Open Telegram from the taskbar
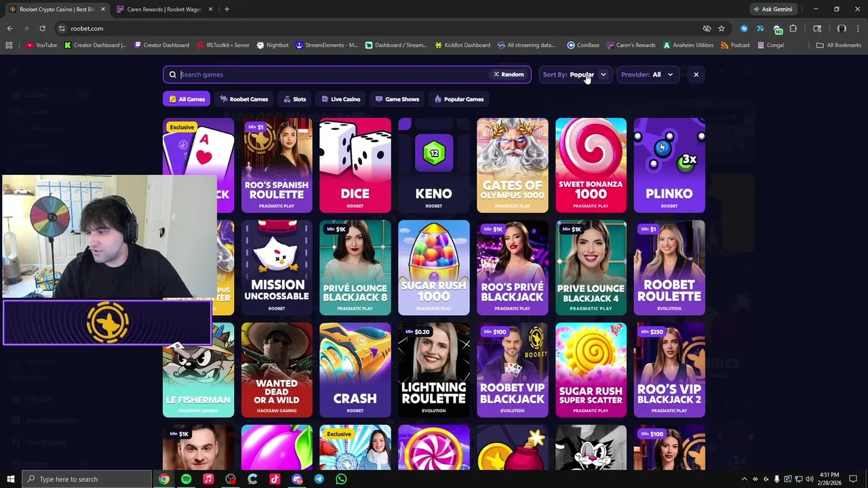 tap(319, 479)
